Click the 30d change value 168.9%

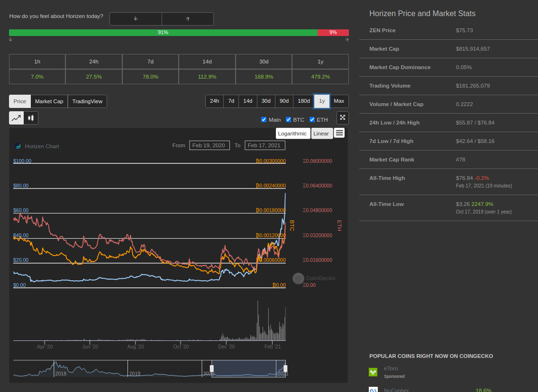click(264, 77)
